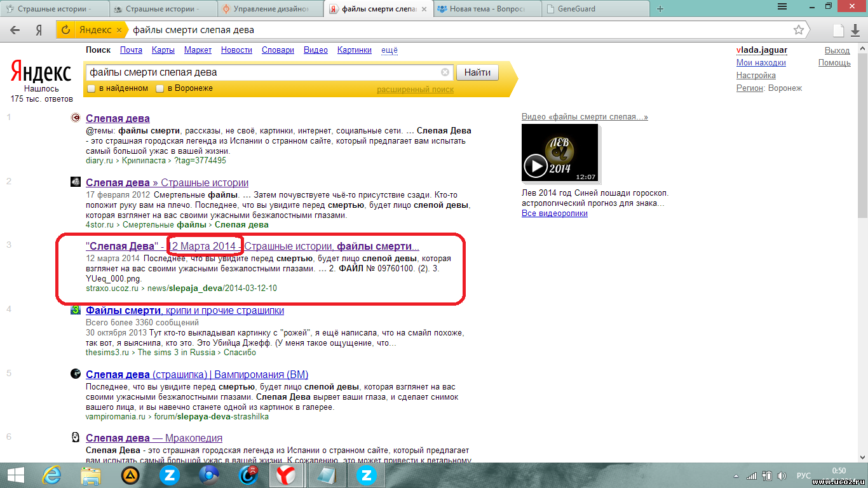The width and height of the screenshot is (868, 488).
Task: Open the first blue Z taskbar icon
Action: pos(170,475)
